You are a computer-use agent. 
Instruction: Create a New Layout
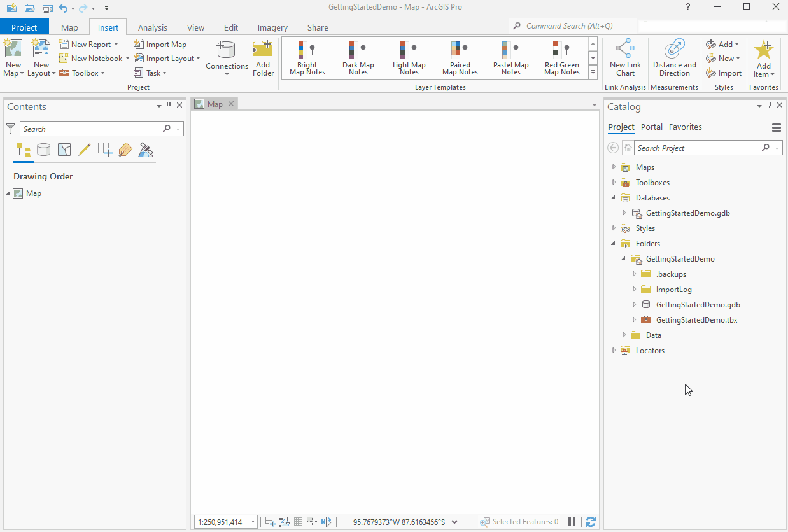point(41,58)
